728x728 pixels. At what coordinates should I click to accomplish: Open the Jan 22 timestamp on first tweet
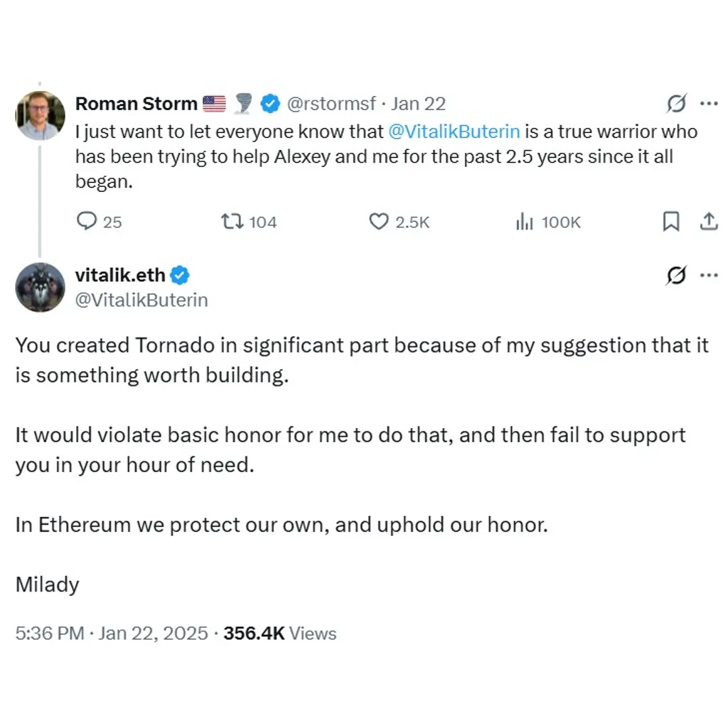(x=418, y=104)
